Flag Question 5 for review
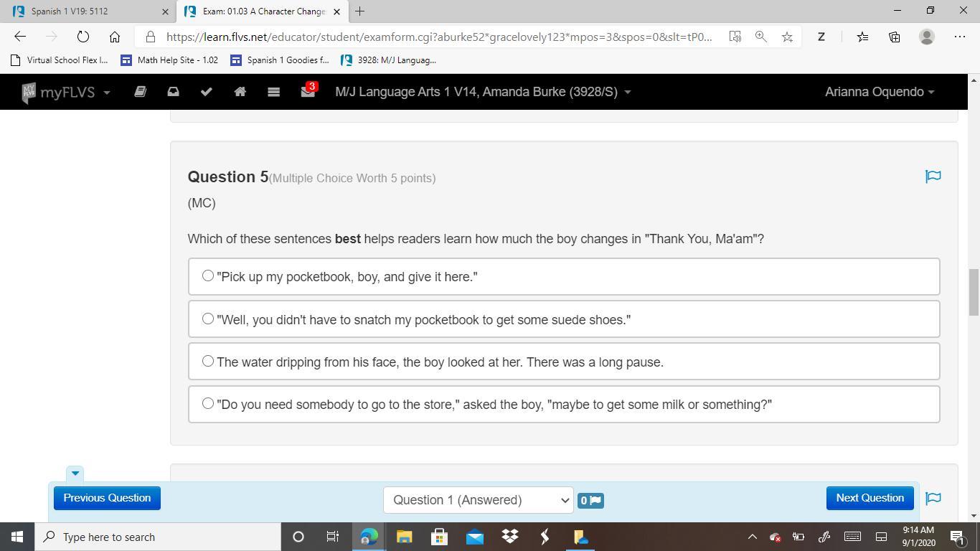The width and height of the screenshot is (980, 551). coord(933,176)
